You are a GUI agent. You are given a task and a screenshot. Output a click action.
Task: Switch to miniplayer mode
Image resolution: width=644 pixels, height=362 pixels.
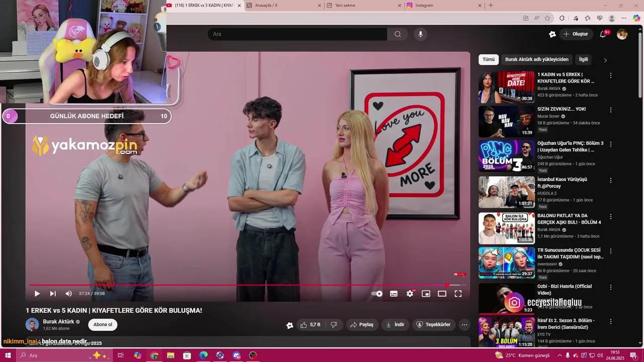tap(426, 294)
